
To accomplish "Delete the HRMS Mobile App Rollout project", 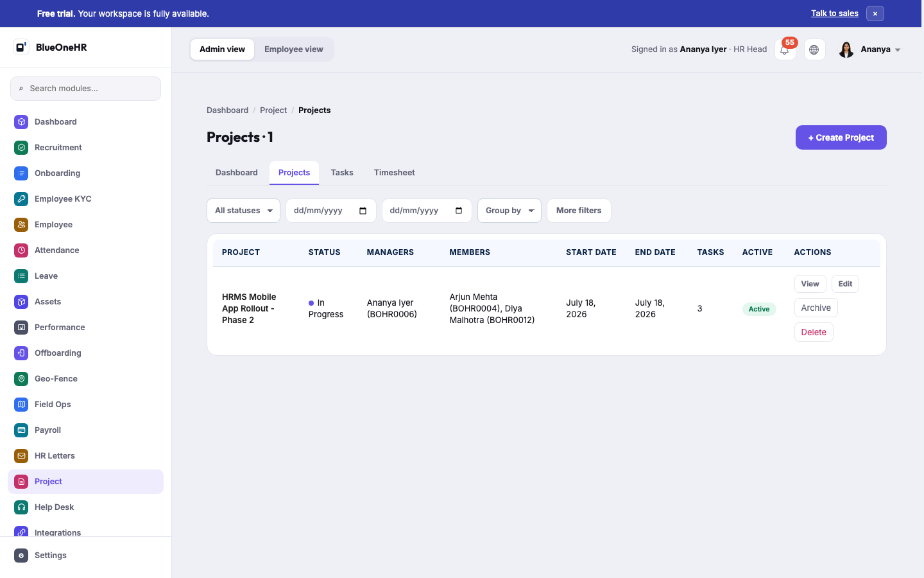I will pyautogui.click(x=814, y=332).
